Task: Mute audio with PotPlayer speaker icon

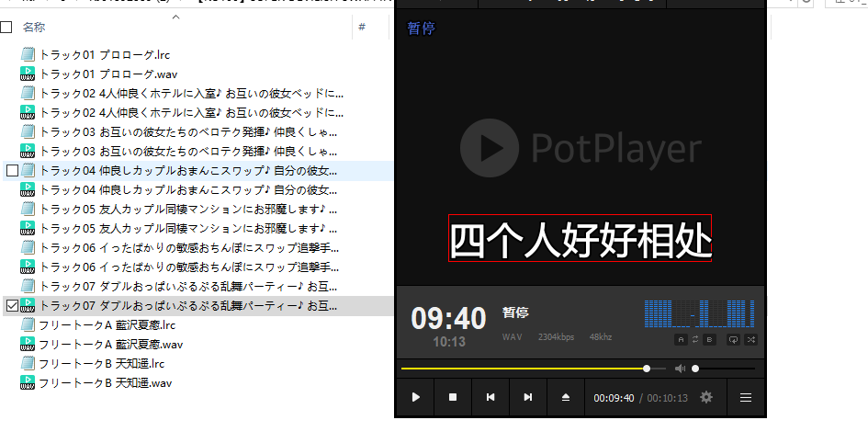Action: point(680,369)
